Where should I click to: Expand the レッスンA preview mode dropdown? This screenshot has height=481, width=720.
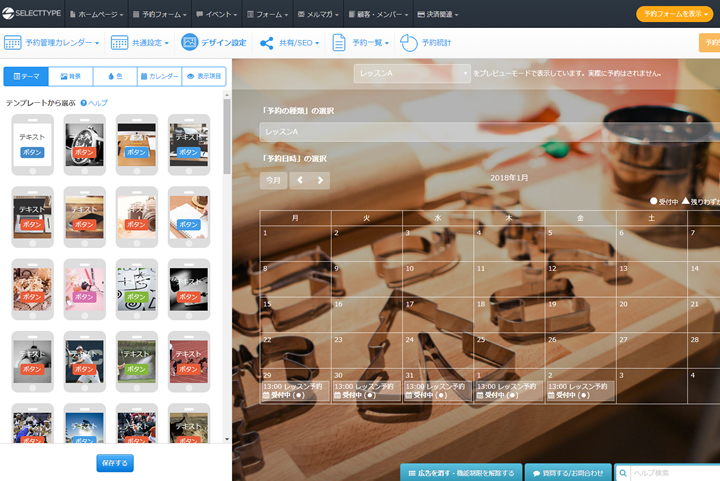click(412, 74)
